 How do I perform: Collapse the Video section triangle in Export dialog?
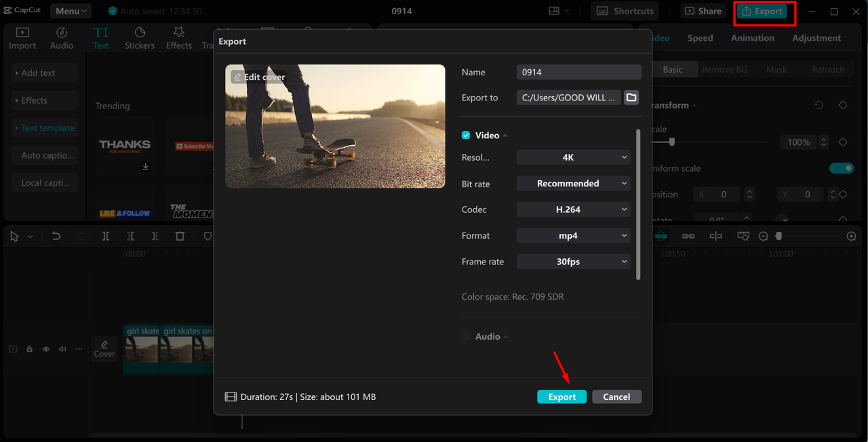click(505, 136)
